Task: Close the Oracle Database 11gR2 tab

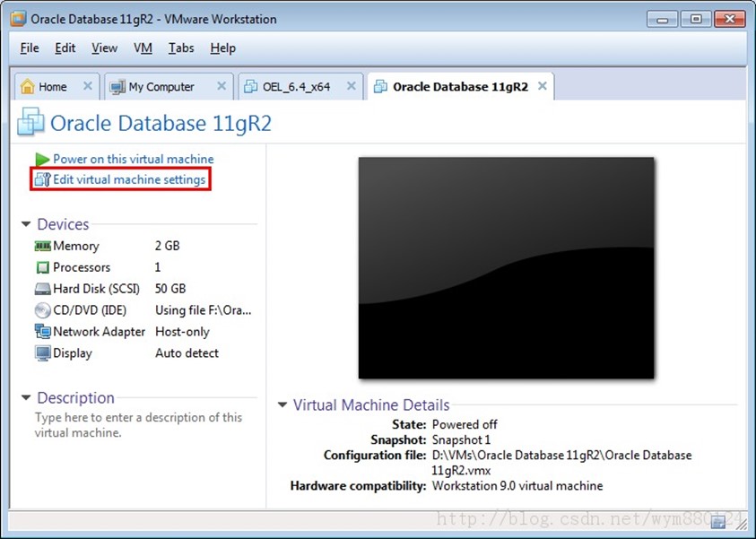Action: click(543, 86)
